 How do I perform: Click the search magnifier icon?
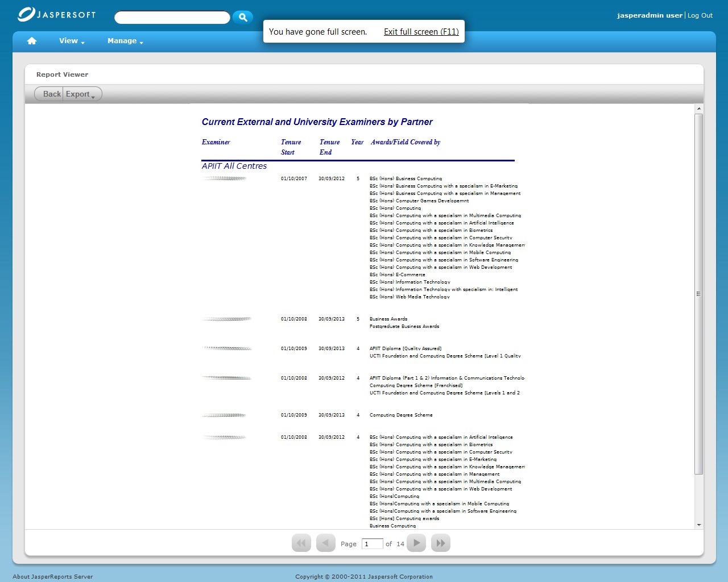tap(243, 17)
